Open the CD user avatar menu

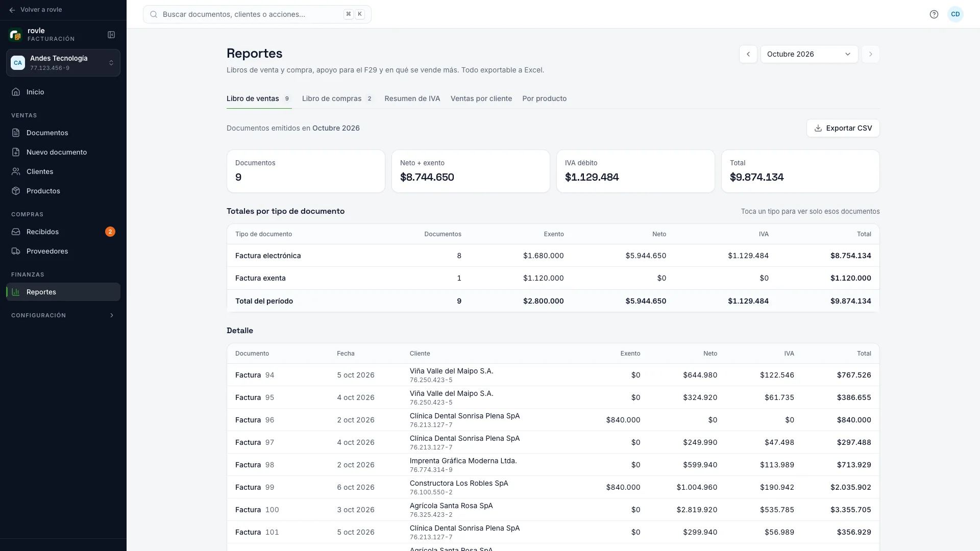click(x=955, y=14)
